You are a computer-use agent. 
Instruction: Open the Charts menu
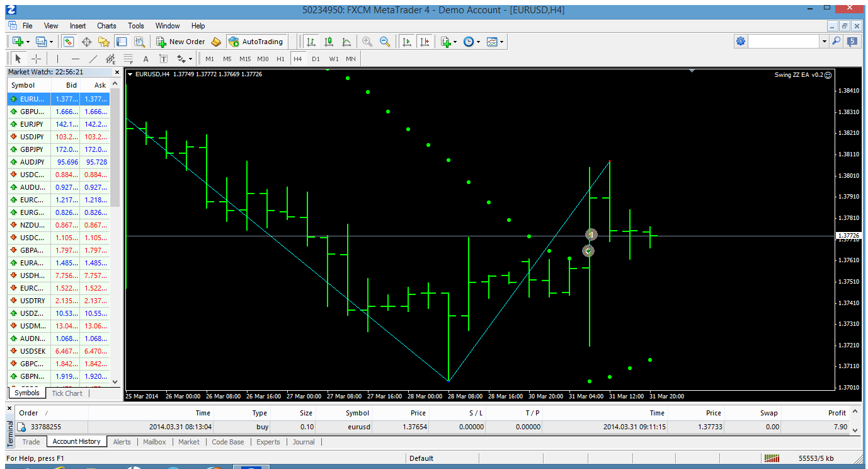(106, 26)
